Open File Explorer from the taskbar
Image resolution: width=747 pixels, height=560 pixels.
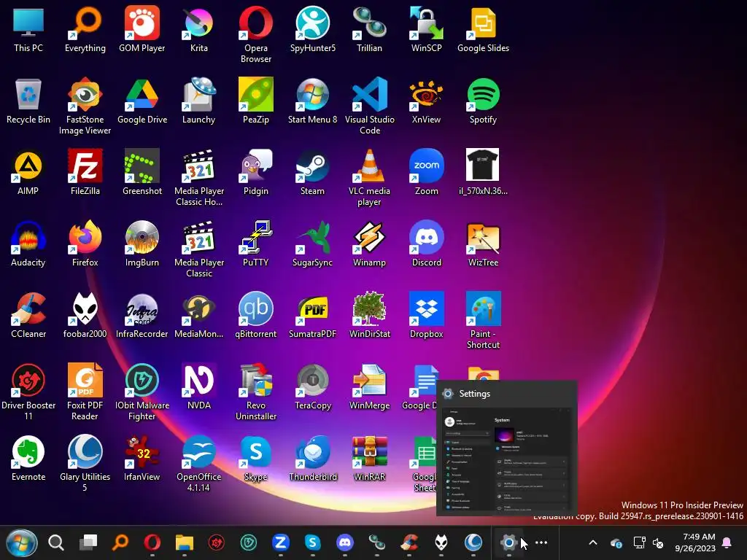pos(185,542)
